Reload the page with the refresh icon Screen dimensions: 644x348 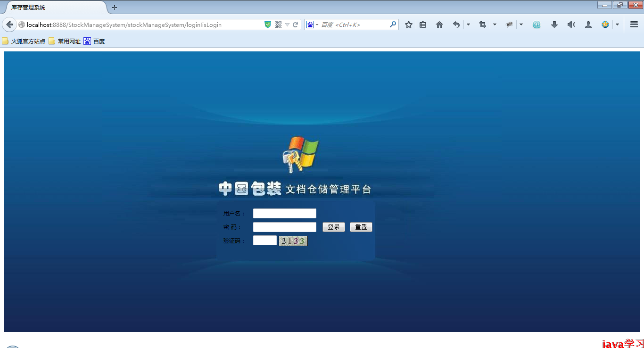pyautogui.click(x=296, y=25)
